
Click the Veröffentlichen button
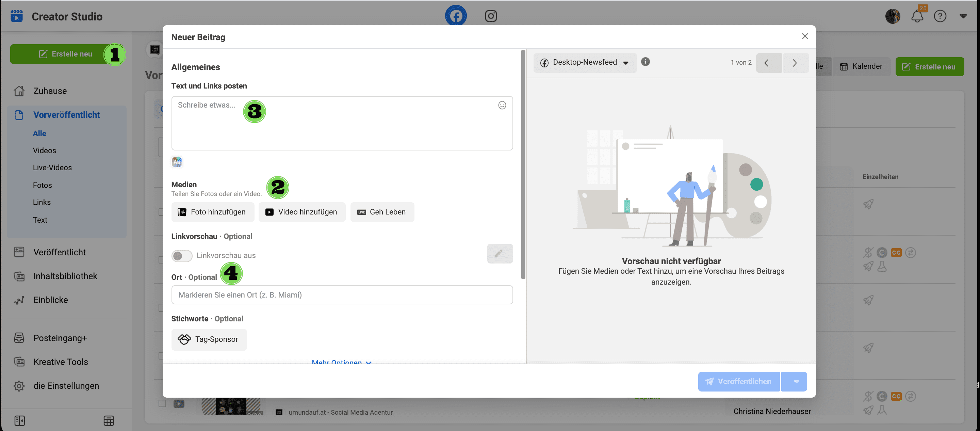(738, 382)
